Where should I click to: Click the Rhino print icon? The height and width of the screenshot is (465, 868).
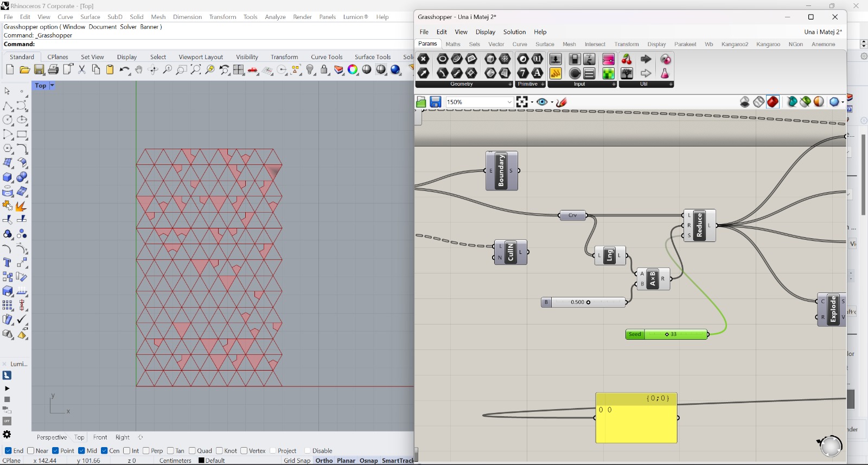point(53,69)
